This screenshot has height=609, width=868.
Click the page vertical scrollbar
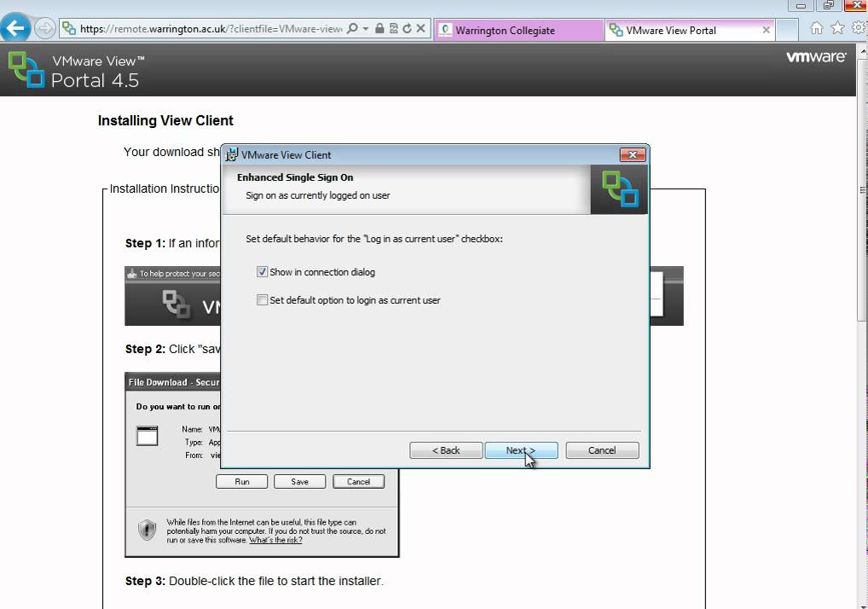(x=862, y=188)
